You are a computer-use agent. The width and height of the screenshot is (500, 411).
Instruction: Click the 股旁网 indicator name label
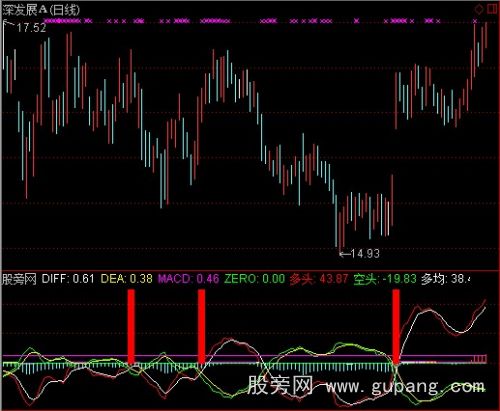(x=19, y=279)
